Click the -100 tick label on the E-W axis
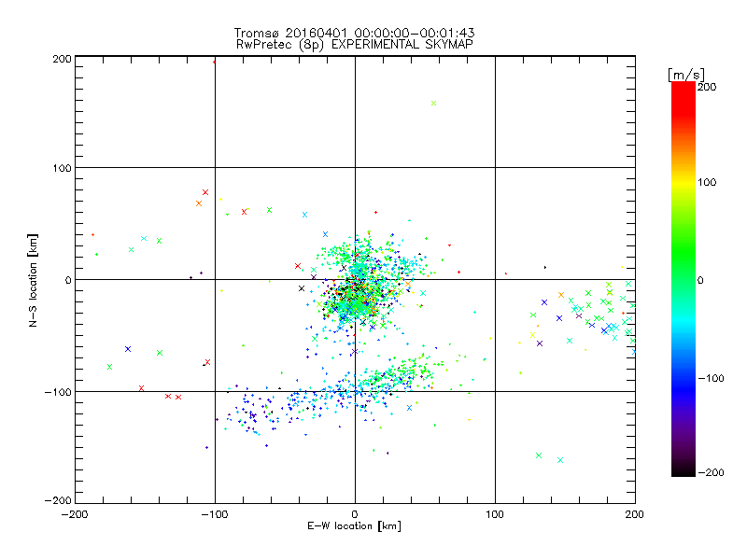The image size is (747, 560). click(x=215, y=514)
